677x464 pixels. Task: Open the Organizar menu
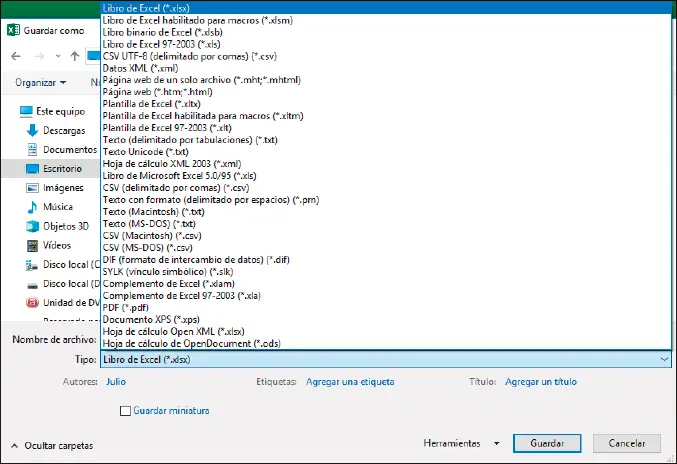click(x=41, y=82)
